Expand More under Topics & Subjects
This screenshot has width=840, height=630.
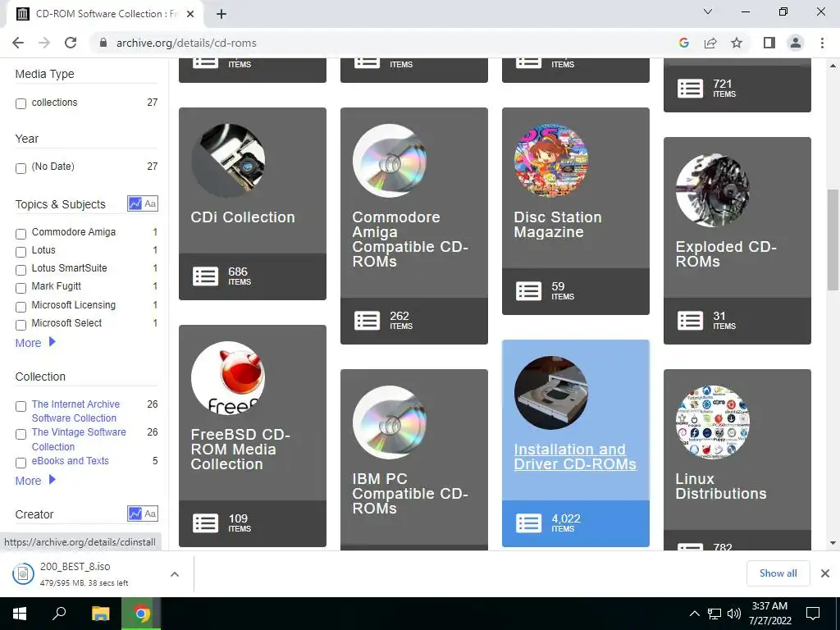[35, 343]
